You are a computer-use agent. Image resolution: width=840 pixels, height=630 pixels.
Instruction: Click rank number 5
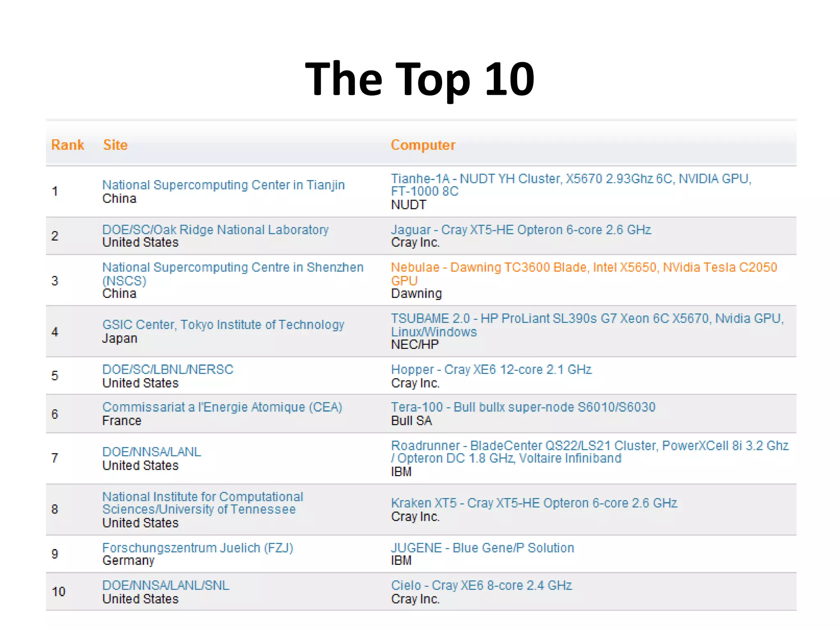[55, 376]
